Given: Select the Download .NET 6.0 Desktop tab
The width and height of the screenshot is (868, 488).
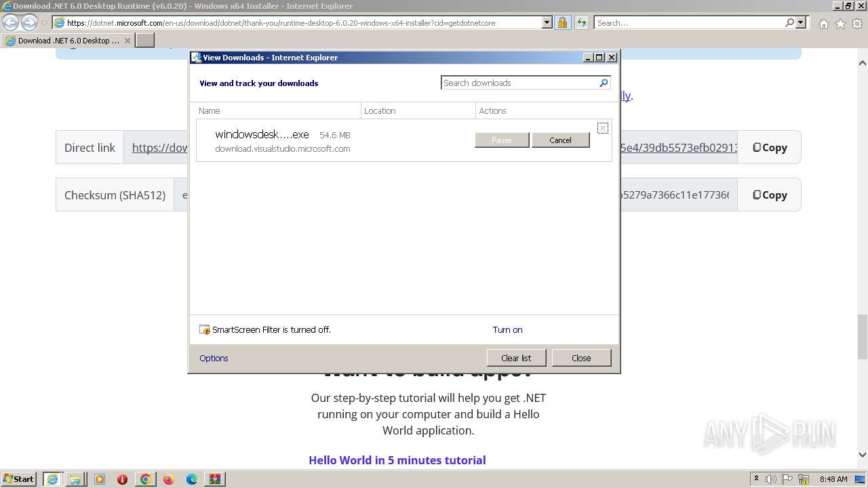Looking at the screenshot, I should (x=68, y=41).
